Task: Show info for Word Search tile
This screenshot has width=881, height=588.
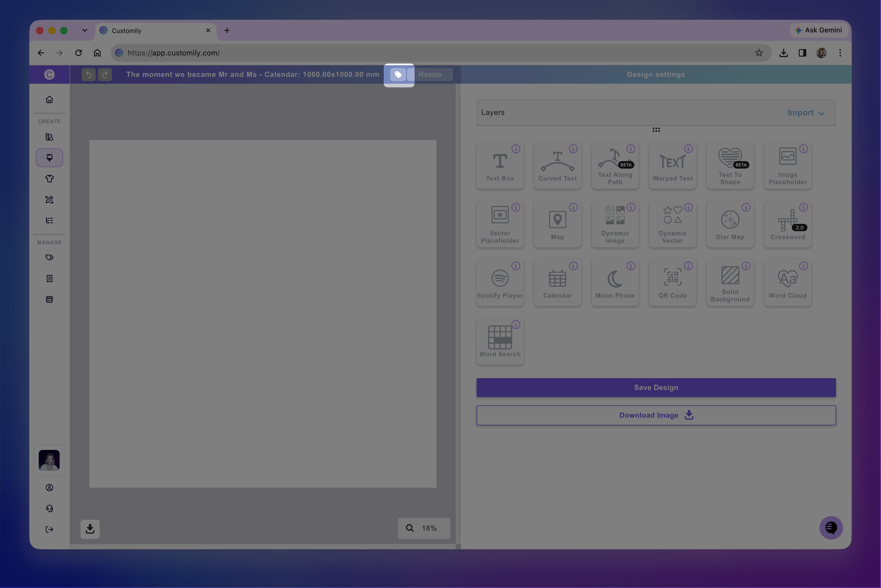Action: pyautogui.click(x=516, y=324)
